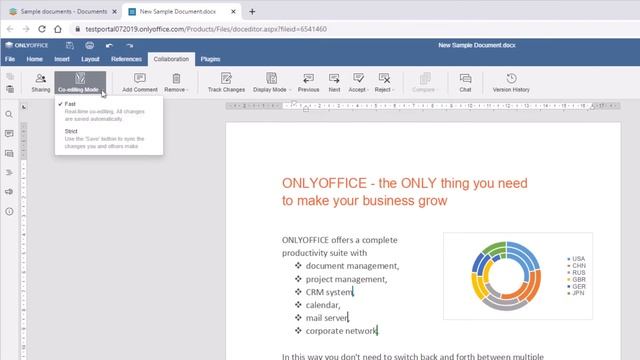
Task: Click the Undo arrow
Action: pos(109,45)
